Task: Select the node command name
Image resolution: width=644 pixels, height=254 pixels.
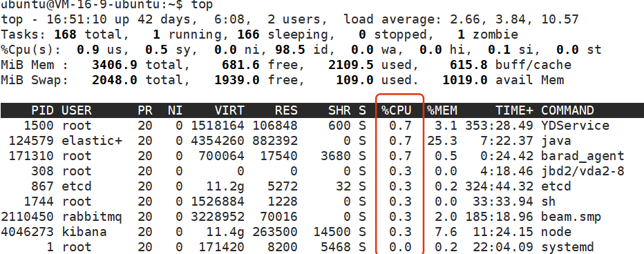Action: point(556,232)
